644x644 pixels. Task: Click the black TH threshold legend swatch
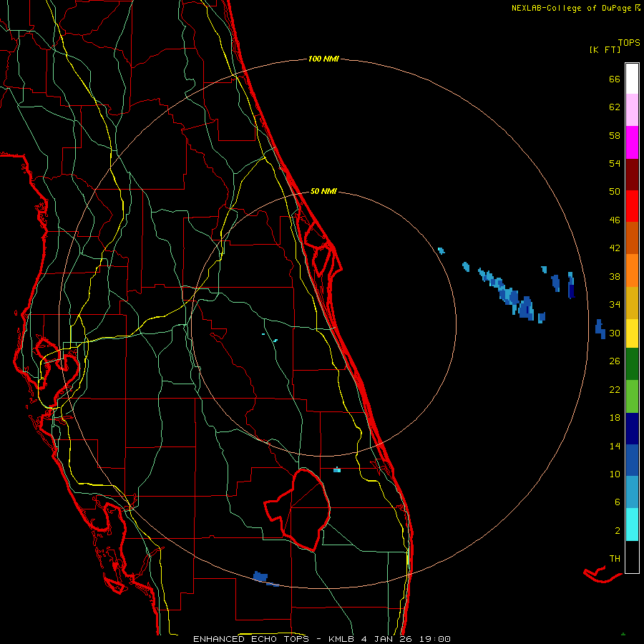(x=632, y=557)
